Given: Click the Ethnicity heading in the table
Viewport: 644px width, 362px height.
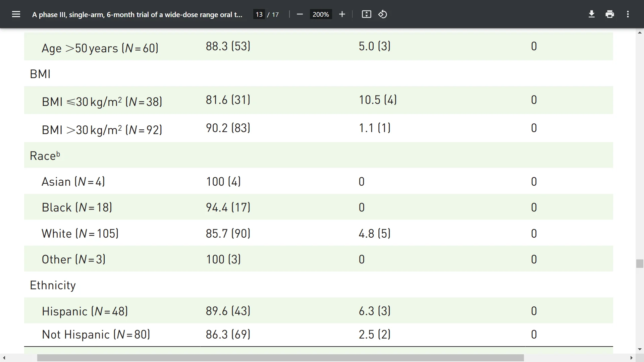Looking at the screenshot, I should coord(53,285).
